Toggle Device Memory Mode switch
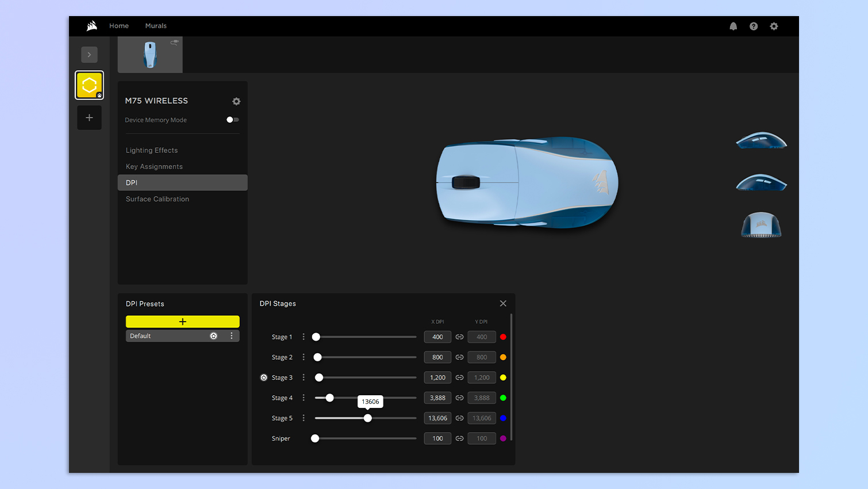The width and height of the screenshot is (868, 489). [232, 120]
